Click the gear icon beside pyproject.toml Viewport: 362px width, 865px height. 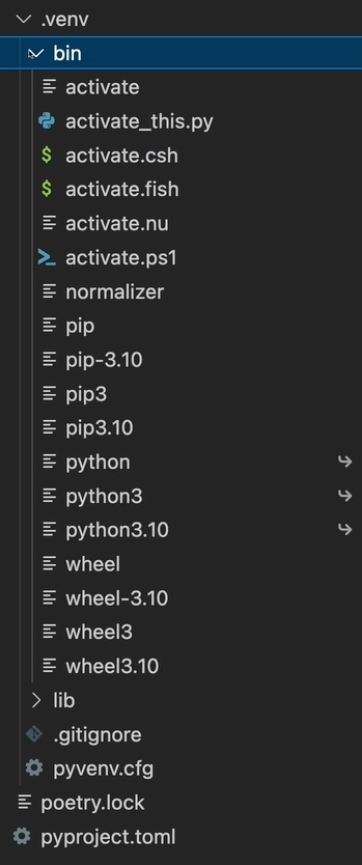[x=22, y=836]
